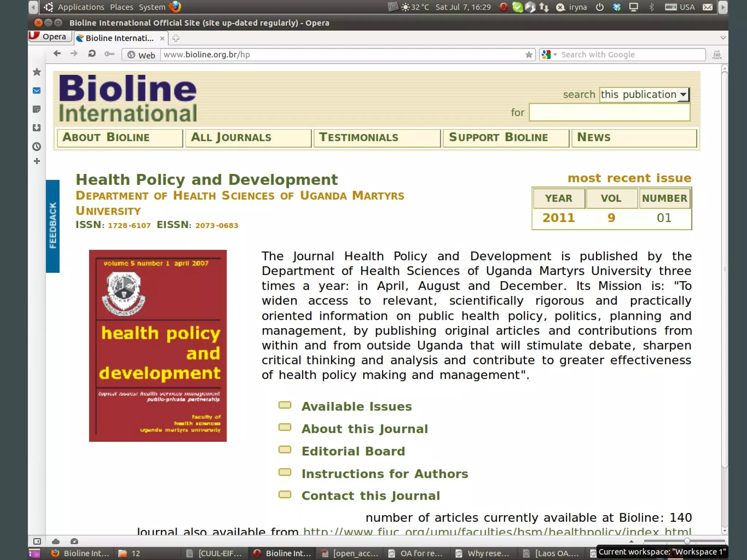Viewport: 747px width, 560px height.
Task: Open the bookmarks star panel in sidebar
Action: (x=37, y=72)
